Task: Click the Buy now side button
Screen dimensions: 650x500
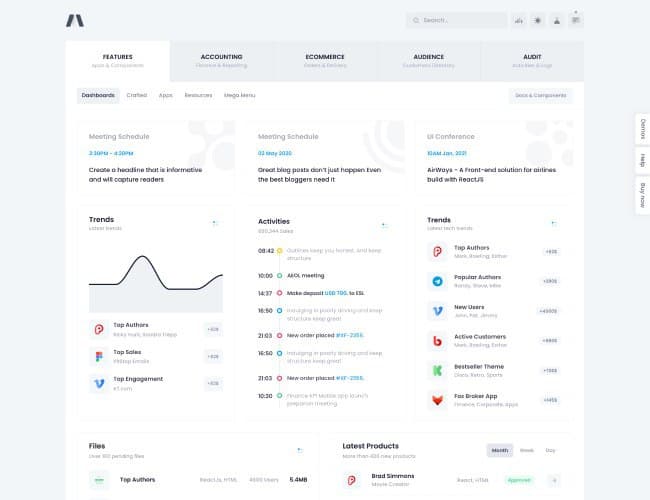Action: coord(641,195)
